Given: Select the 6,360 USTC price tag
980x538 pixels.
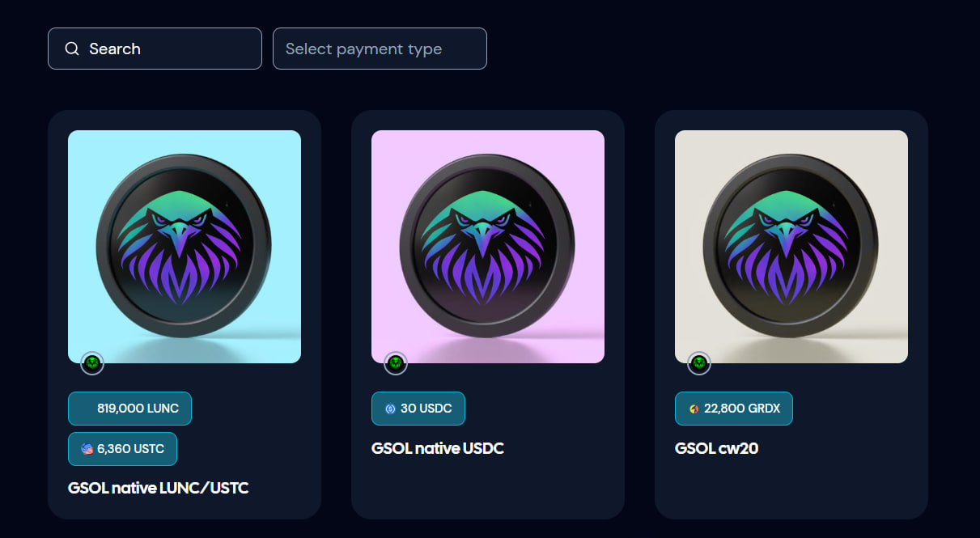Looking at the screenshot, I should coord(122,449).
